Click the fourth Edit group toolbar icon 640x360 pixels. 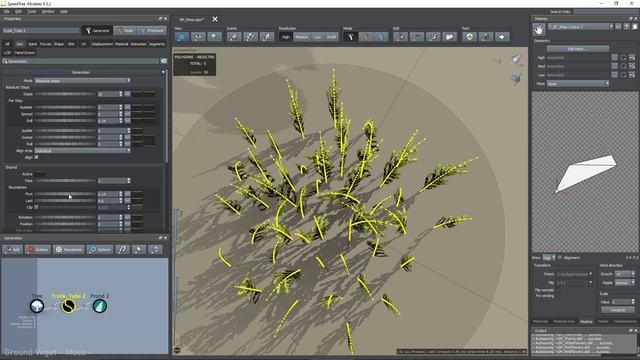[449, 37]
